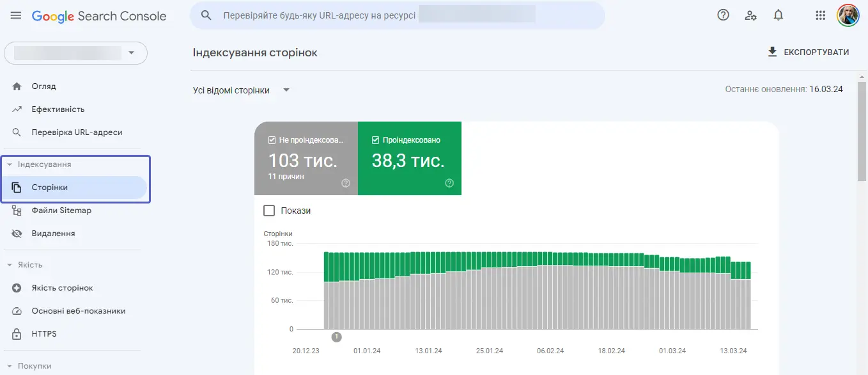
Task: Switch to Якість сторінок section
Action: click(64, 287)
